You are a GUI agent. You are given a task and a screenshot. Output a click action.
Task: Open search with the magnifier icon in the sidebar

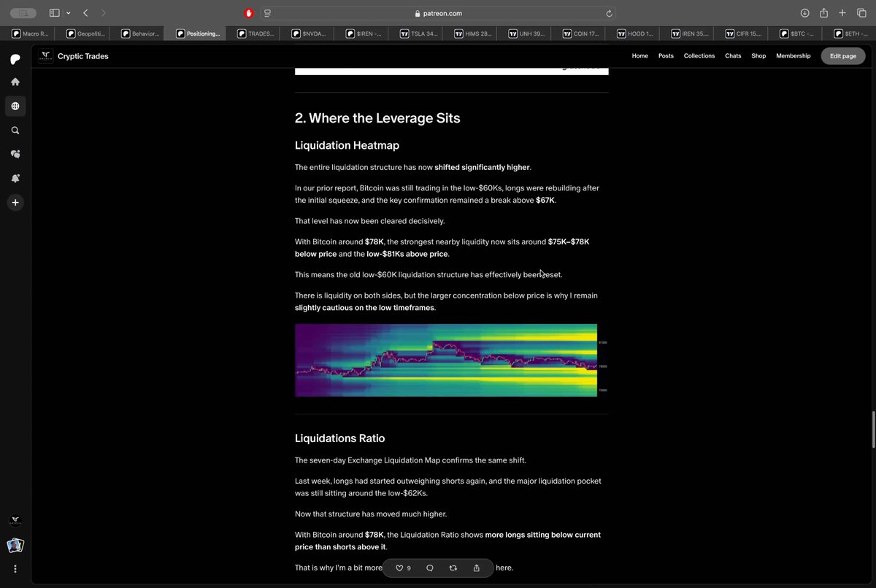[x=15, y=131]
